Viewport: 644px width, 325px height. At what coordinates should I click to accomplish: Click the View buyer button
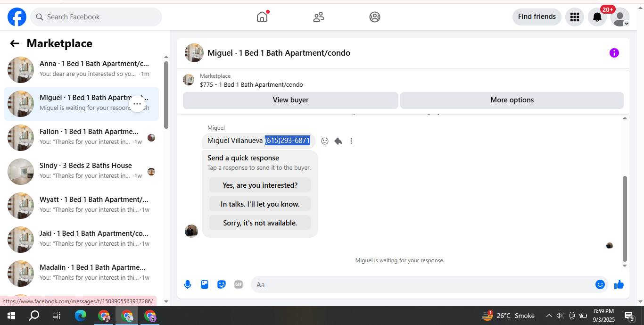point(290,100)
